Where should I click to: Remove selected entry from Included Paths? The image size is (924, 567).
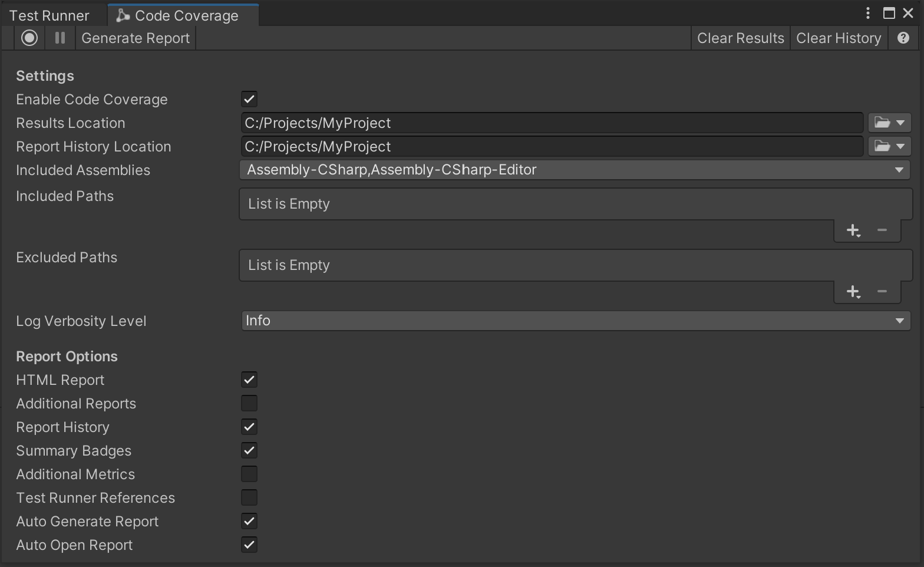click(882, 230)
